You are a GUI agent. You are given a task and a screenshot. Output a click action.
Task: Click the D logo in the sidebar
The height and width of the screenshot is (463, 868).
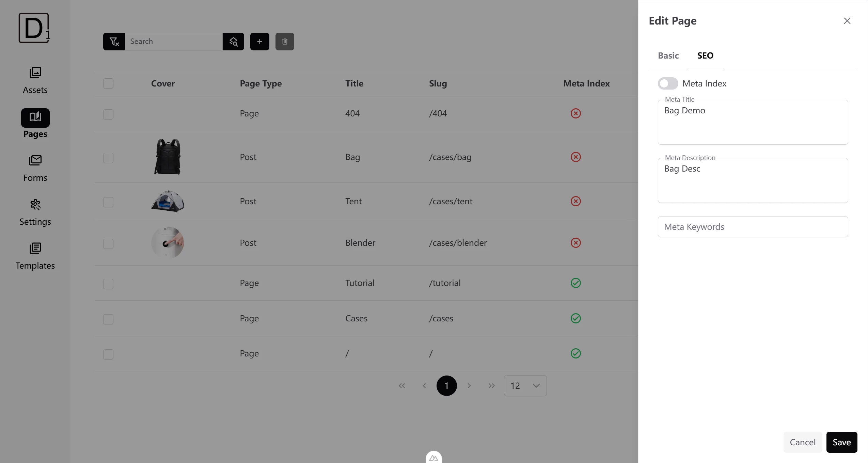tap(34, 28)
